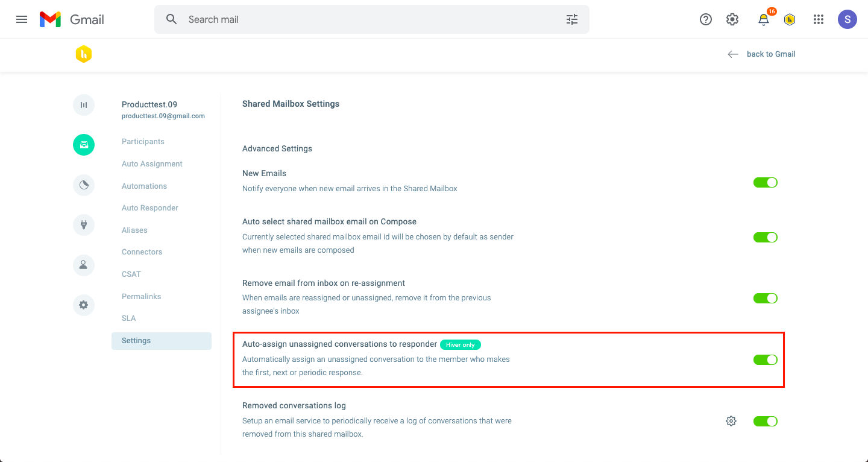Image resolution: width=868 pixels, height=462 pixels.
Task: Click the search magnifier icon
Action: (172, 19)
